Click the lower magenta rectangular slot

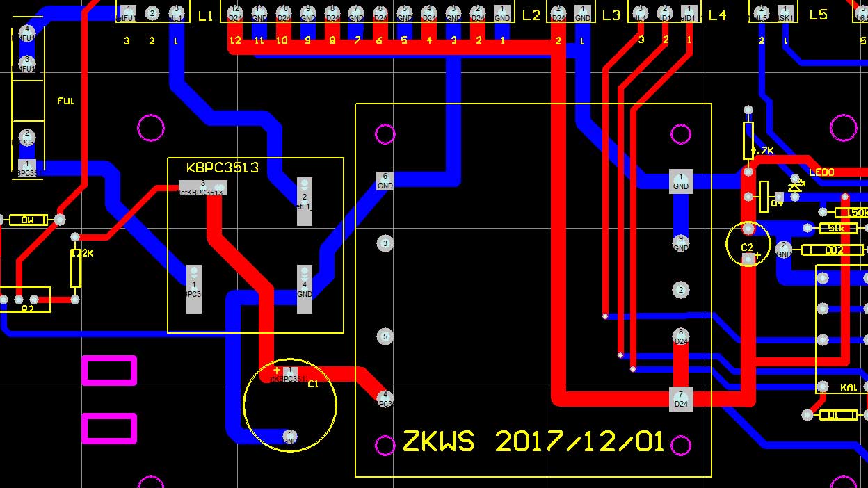tap(110, 428)
